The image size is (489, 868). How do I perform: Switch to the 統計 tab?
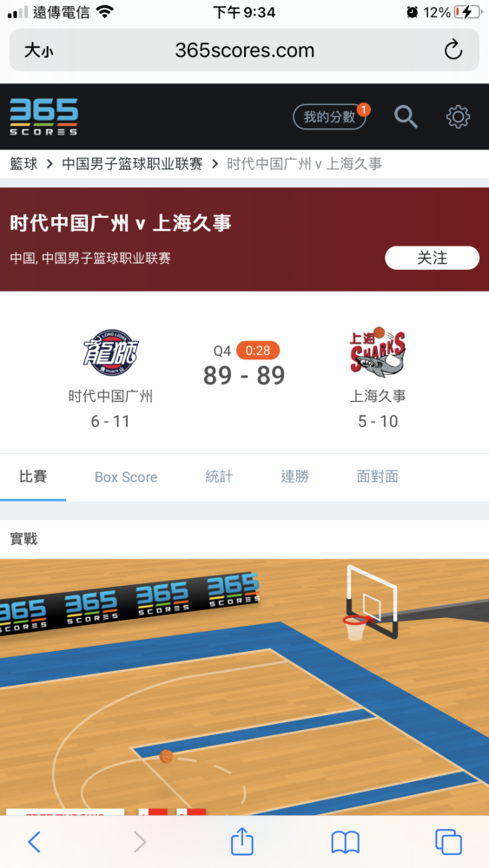pos(219,477)
